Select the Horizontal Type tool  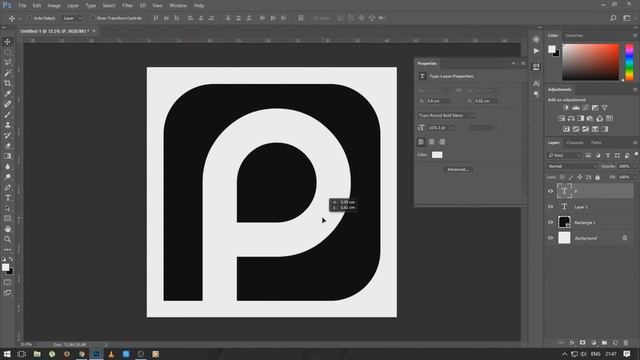coord(7,198)
